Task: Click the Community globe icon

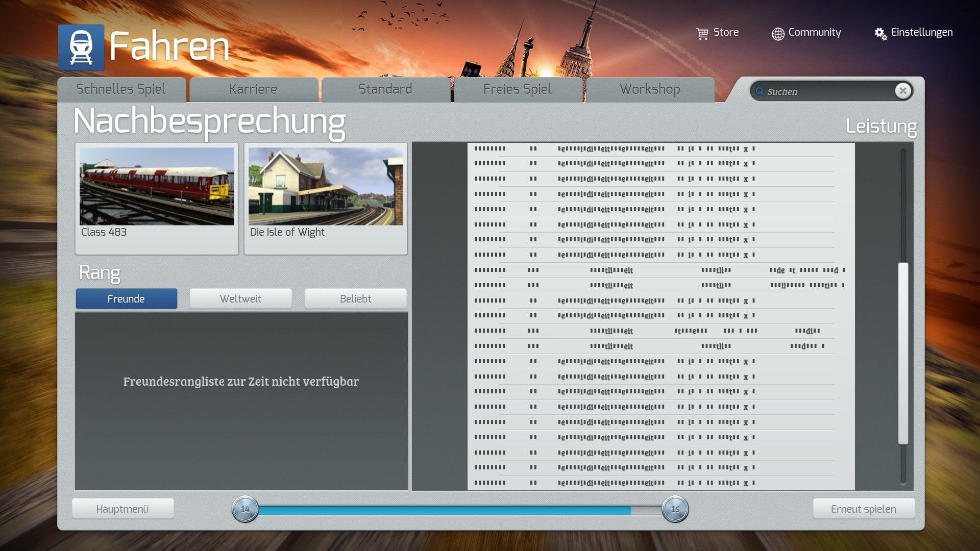Action: tap(778, 34)
